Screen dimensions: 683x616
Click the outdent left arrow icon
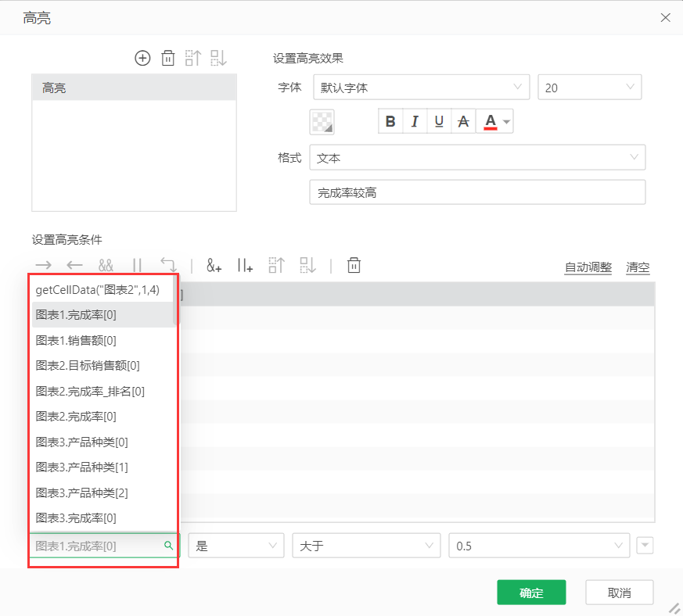pos(74,266)
